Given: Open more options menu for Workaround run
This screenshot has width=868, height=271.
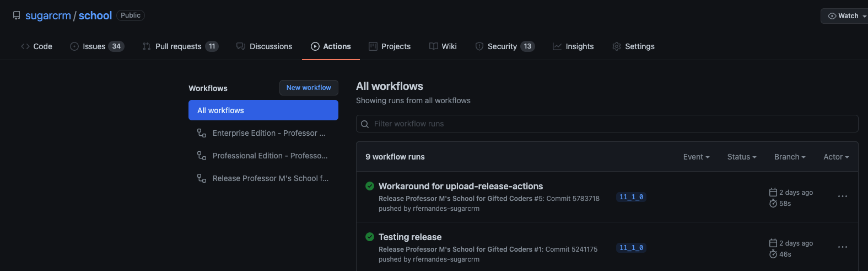Looking at the screenshot, I should 843,196.
